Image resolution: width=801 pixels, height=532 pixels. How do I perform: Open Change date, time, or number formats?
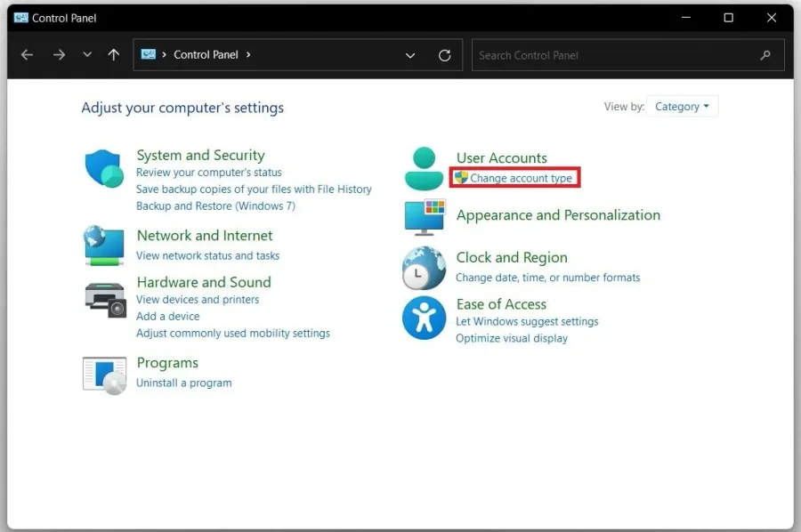[547, 278]
